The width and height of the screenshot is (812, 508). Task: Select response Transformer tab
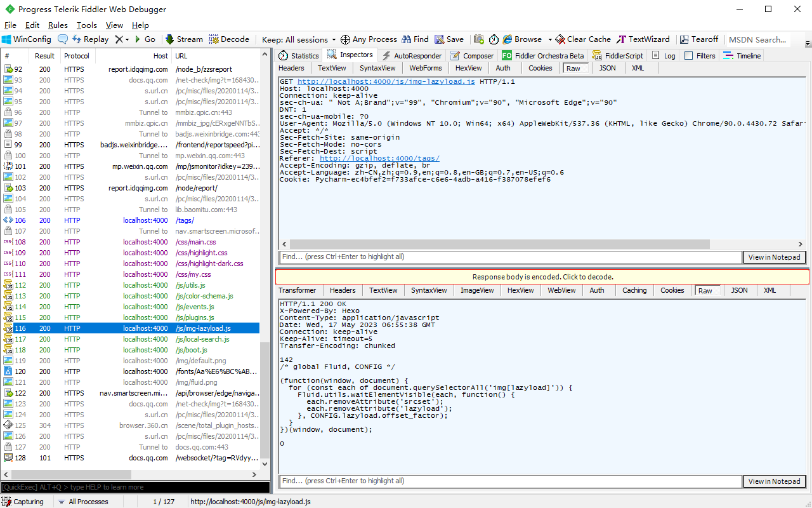pyautogui.click(x=298, y=290)
